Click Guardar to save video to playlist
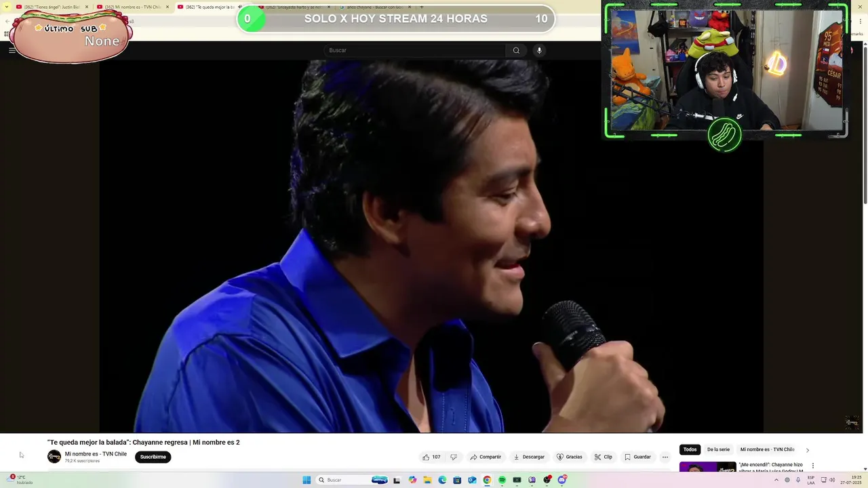Viewport: 868px width, 488px height. [637, 457]
